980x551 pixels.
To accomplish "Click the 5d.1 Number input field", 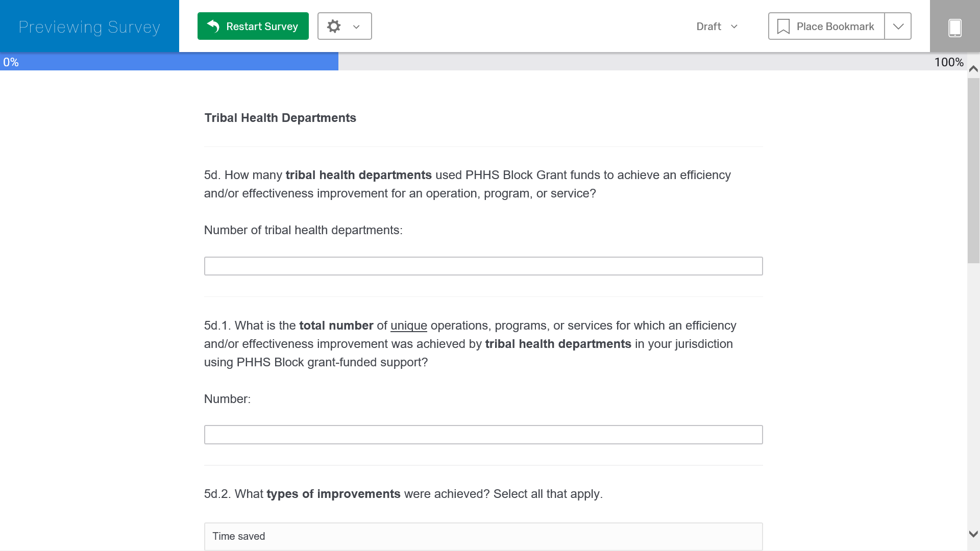I will coord(483,435).
